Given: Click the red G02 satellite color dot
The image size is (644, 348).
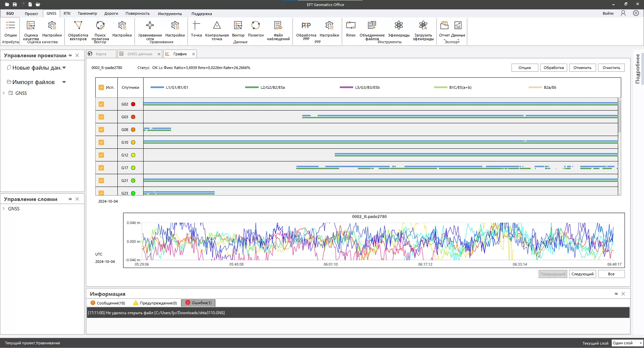Looking at the screenshot, I should pyautogui.click(x=133, y=104).
